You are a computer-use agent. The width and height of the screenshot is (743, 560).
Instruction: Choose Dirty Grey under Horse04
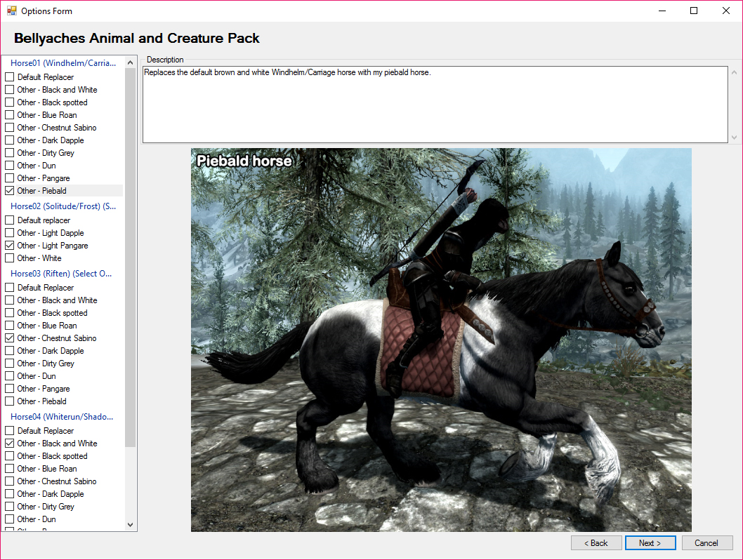click(9, 507)
